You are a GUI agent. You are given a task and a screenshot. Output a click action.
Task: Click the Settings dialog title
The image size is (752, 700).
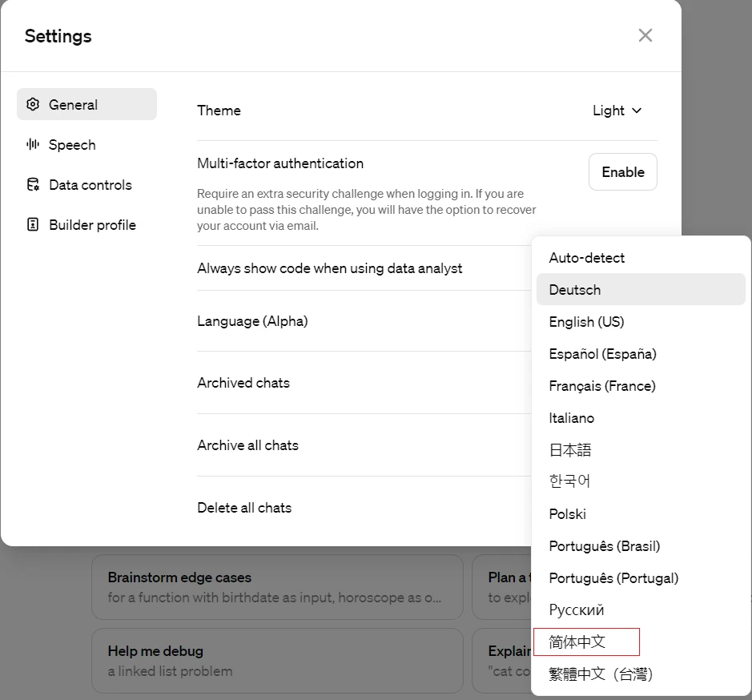tap(58, 36)
